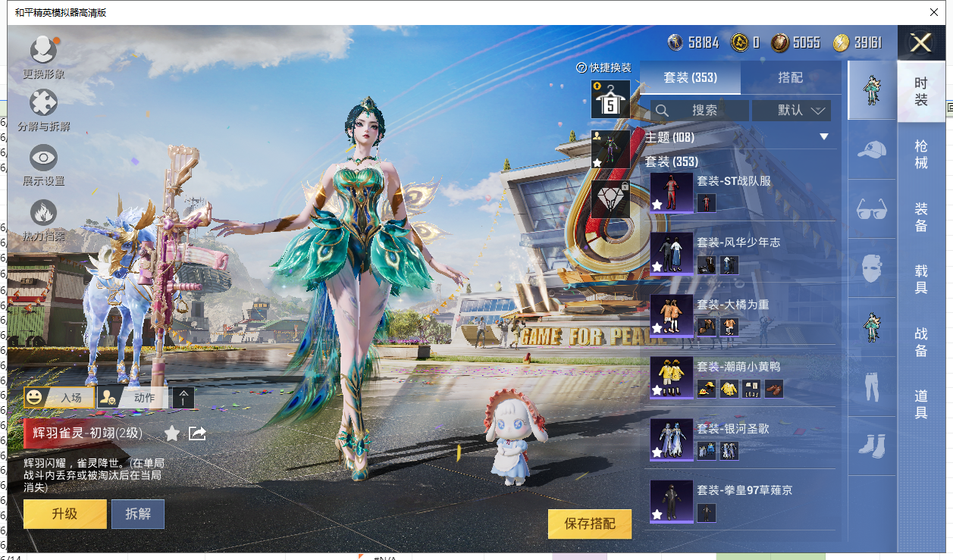Close the wardrobe with the gold X

(920, 43)
